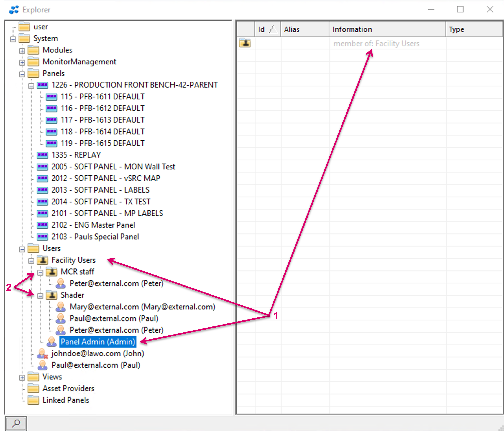This screenshot has width=504, height=432.
Task: Expand the MonitorManagement folder
Action: [x=22, y=62]
